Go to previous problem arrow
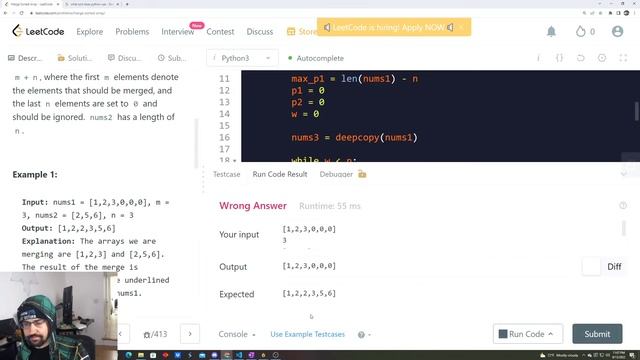Viewport: 640px width, 360px height. coord(122,334)
